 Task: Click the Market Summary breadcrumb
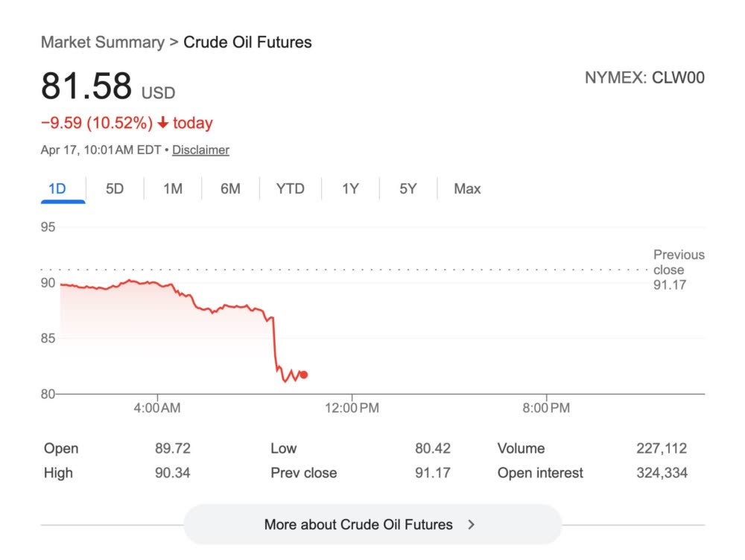102,42
